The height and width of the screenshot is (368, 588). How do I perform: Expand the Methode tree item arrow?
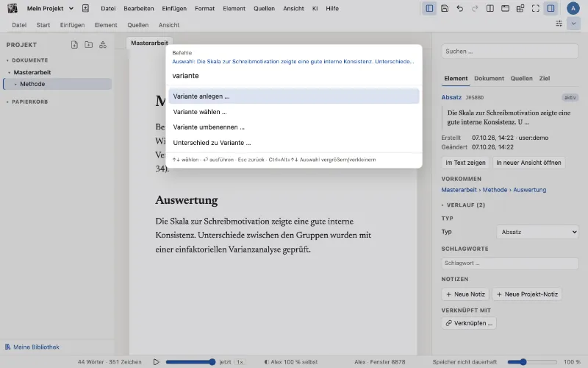15,84
